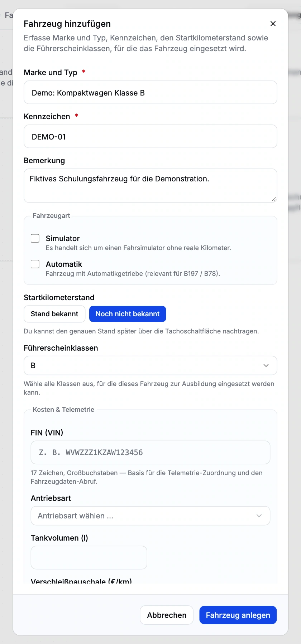301x644 pixels.
Task: Click the text 'Fahrzeug mit Automatikgetriebe'
Action: [x=95, y=274]
